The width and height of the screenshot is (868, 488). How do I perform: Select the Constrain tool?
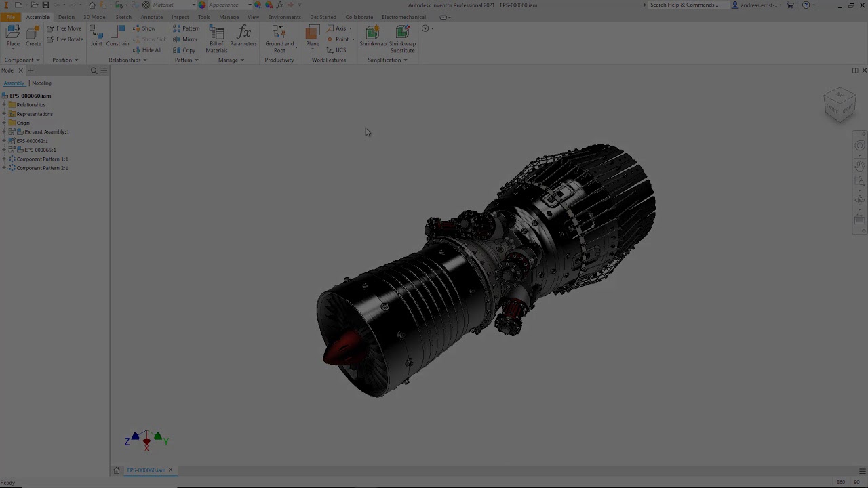(x=117, y=36)
